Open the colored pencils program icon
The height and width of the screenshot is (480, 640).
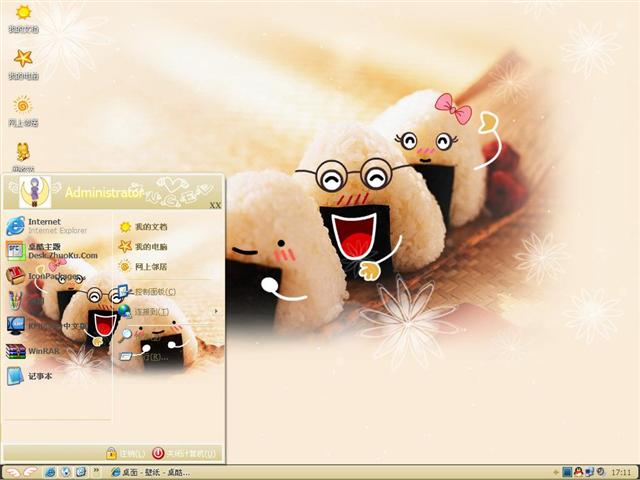tap(15, 301)
